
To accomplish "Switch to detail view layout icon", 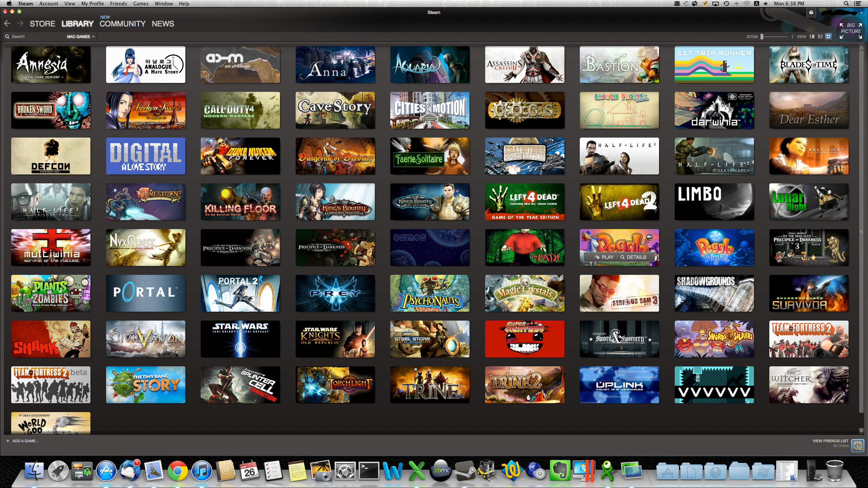I will pos(812,37).
